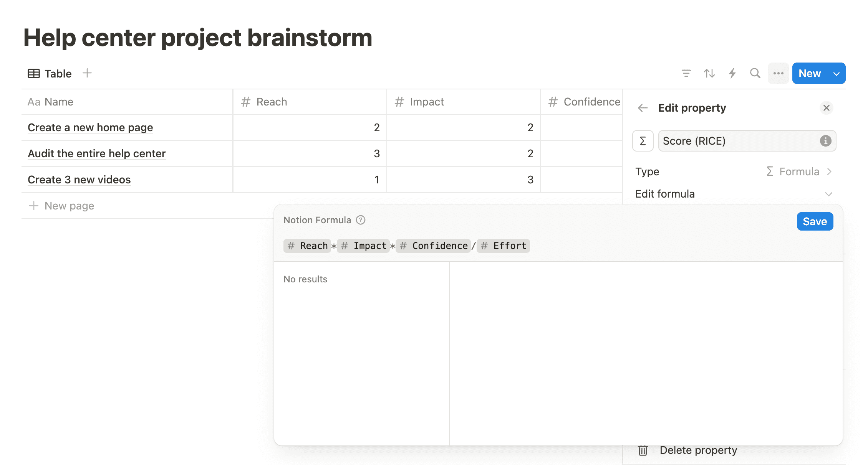This screenshot has width=868, height=465.
Task: Open the Type Formula selector
Action: tap(799, 171)
